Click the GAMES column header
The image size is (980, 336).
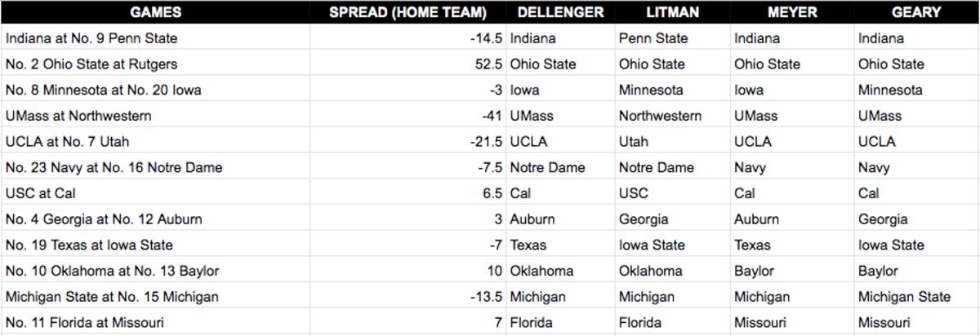point(155,12)
